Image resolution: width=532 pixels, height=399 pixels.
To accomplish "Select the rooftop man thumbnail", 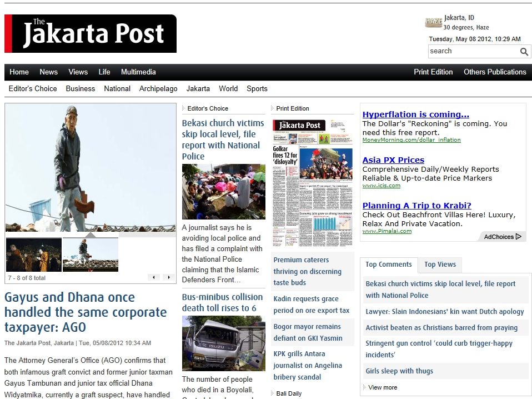I will pyautogui.click(x=91, y=255).
